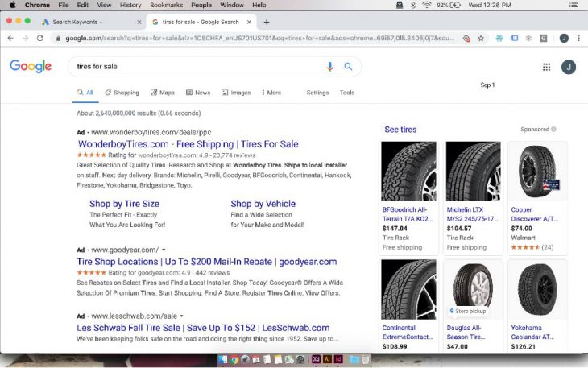Image resolution: width=588 pixels, height=368 pixels.
Task: Open the Michelin LTX M/S2 product image
Action: pos(474,172)
